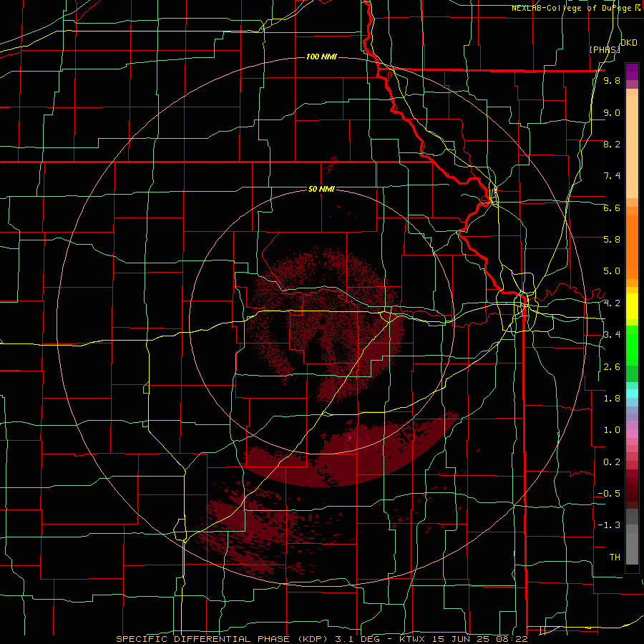This screenshot has width=644, height=644.
Task: Click the 1.8 value on the color scale
Action: (x=612, y=399)
